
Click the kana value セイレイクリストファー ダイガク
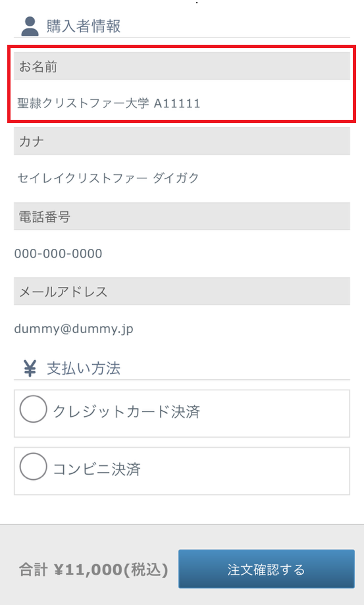(x=108, y=178)
